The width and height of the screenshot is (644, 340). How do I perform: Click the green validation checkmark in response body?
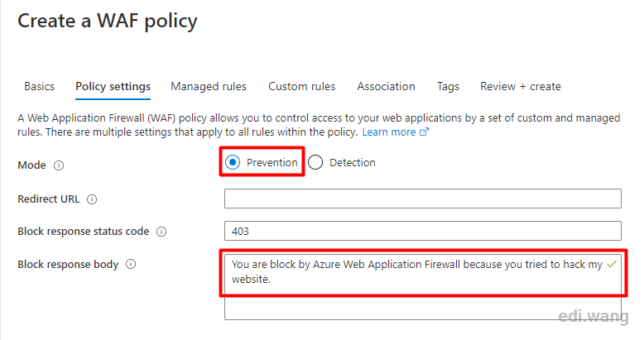point(612,264)
